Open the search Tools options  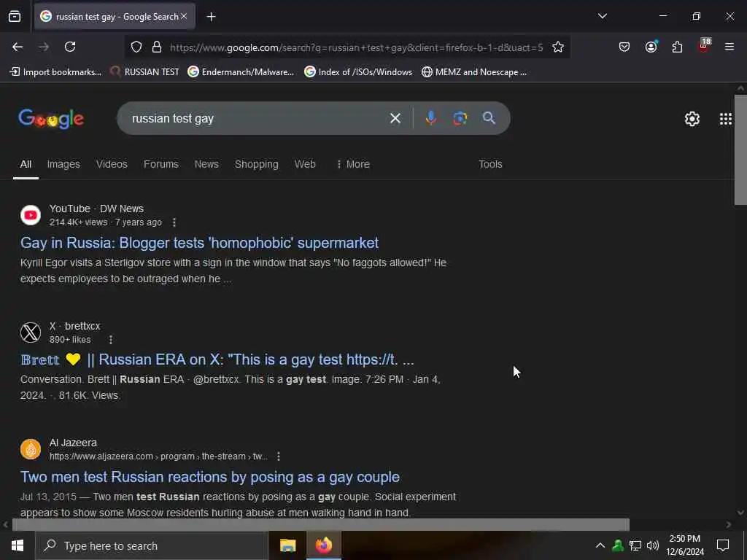[x=490, y=164]
